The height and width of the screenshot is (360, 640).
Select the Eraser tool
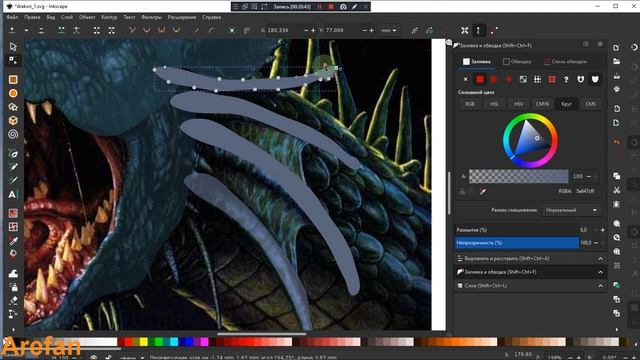coord(13,301)
